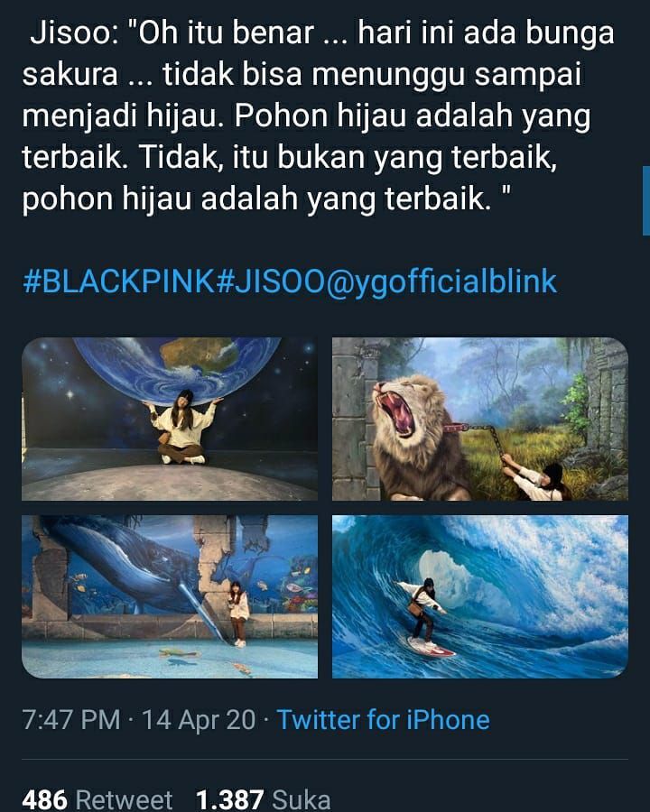Open the roaring lion photo thumbnail
This screenshot has width=650, height=812.
point(480,419)
